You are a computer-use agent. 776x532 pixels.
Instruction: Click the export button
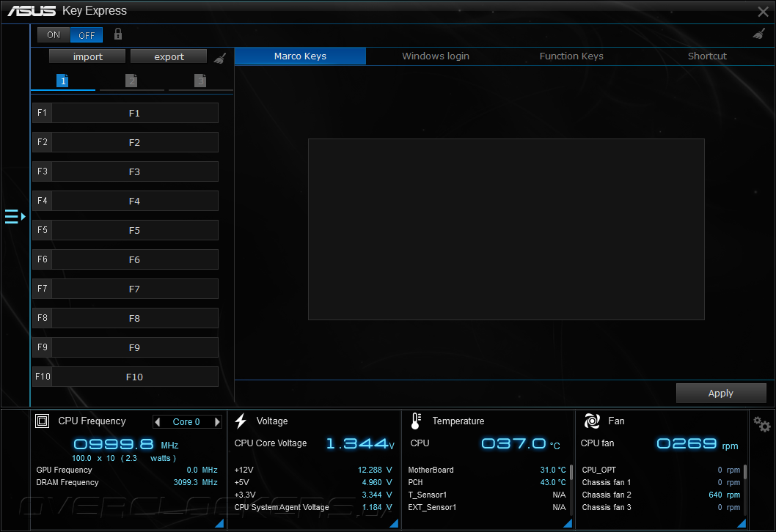tap(169, 56)
